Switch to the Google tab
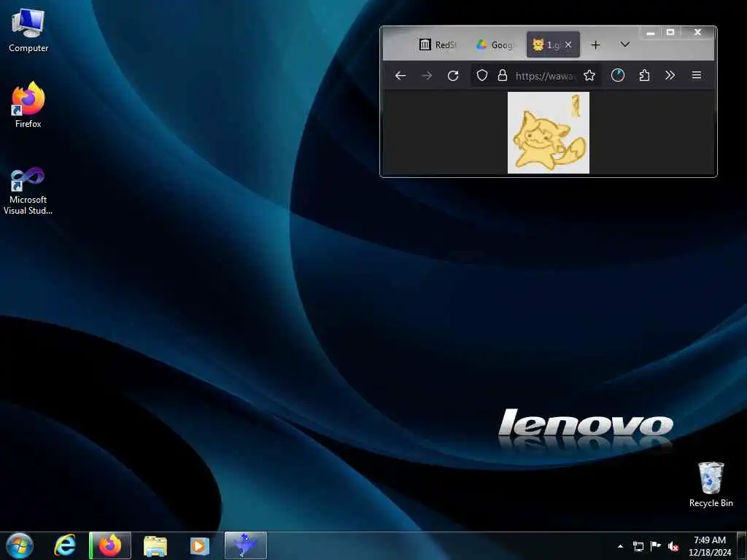The image size is (747, 560). click(495, 44)
